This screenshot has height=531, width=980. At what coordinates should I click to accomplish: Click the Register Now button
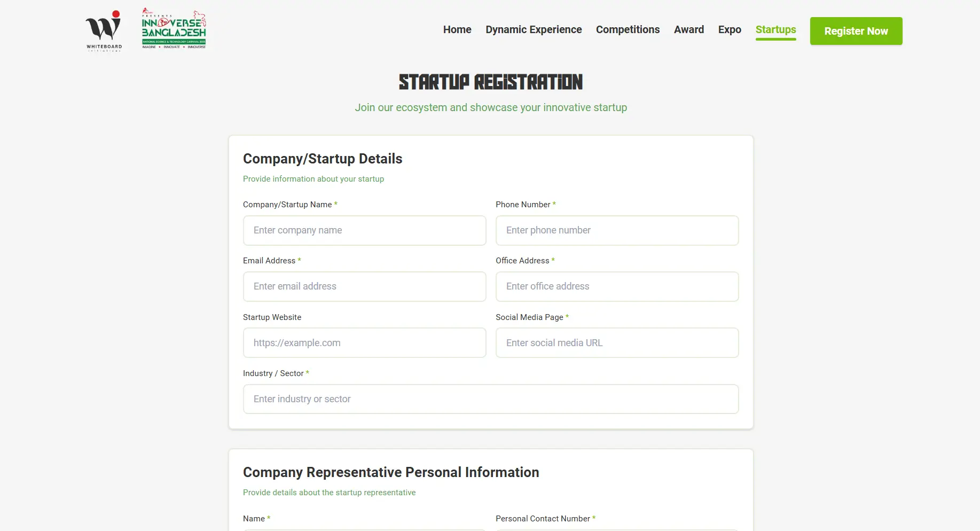[x=856, y=31]
